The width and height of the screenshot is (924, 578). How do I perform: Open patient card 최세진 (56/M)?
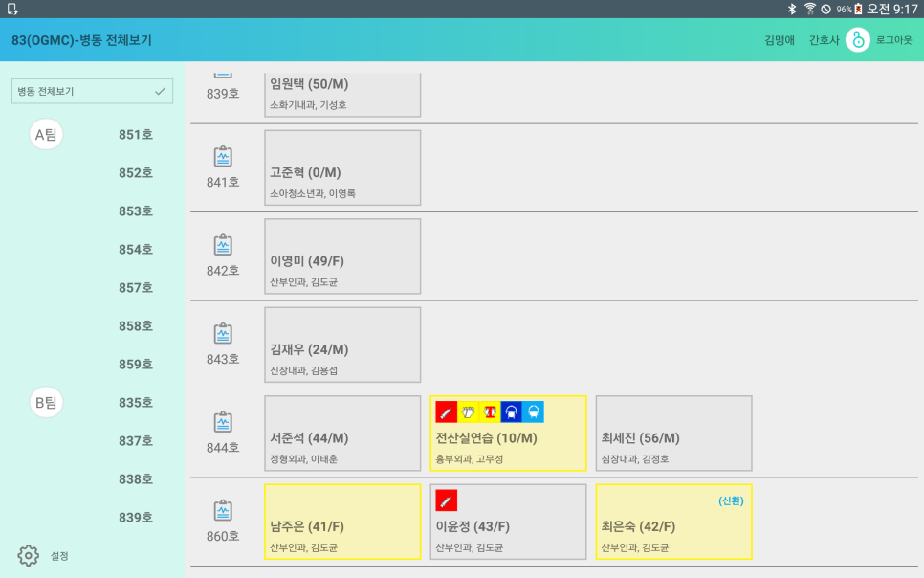tap(673, 433)
